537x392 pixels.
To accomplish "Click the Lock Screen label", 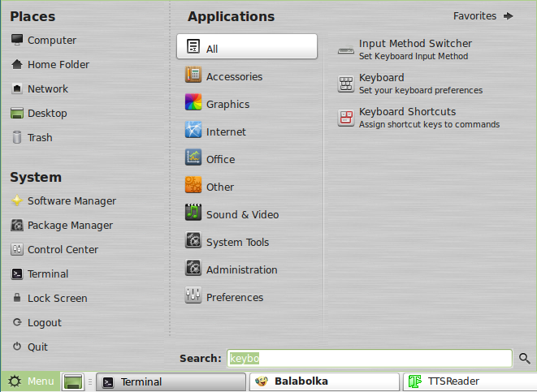I will tap(57, 299).
